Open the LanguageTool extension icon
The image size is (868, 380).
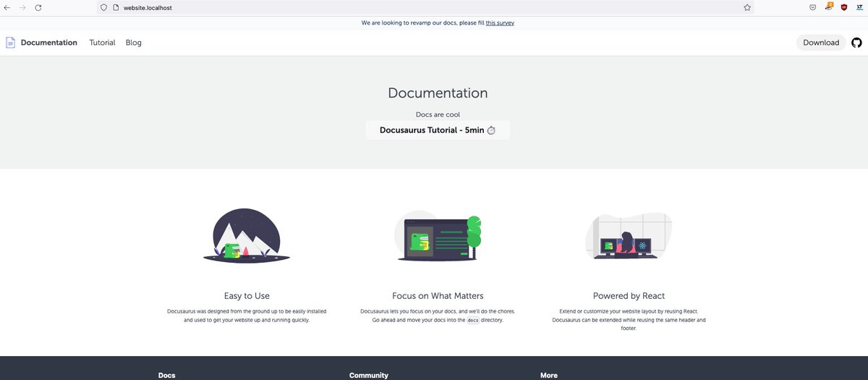(859, 7)
